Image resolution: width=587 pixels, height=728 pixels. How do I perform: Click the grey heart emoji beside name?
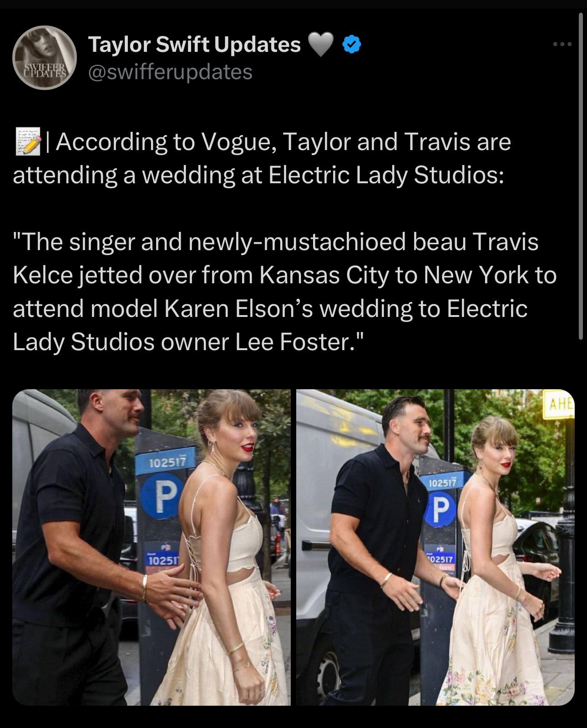point(321,45)
